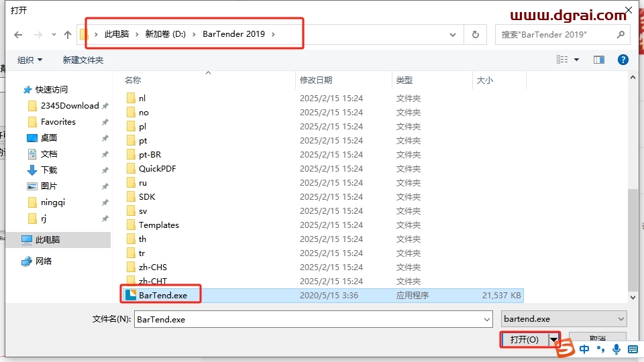
Task: Switch IME with 中 language indicator
Action: pyautogui.click(x=584, y=349)
